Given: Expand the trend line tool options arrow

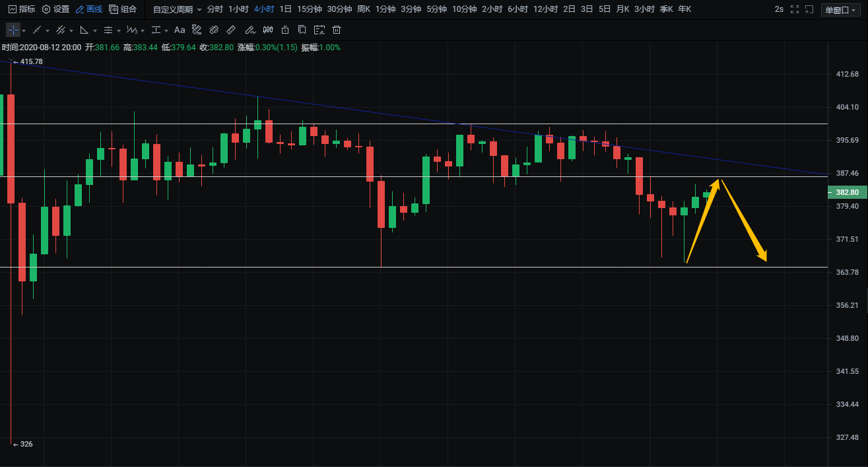Looking at the screenshot, I should tap(48, 30).
